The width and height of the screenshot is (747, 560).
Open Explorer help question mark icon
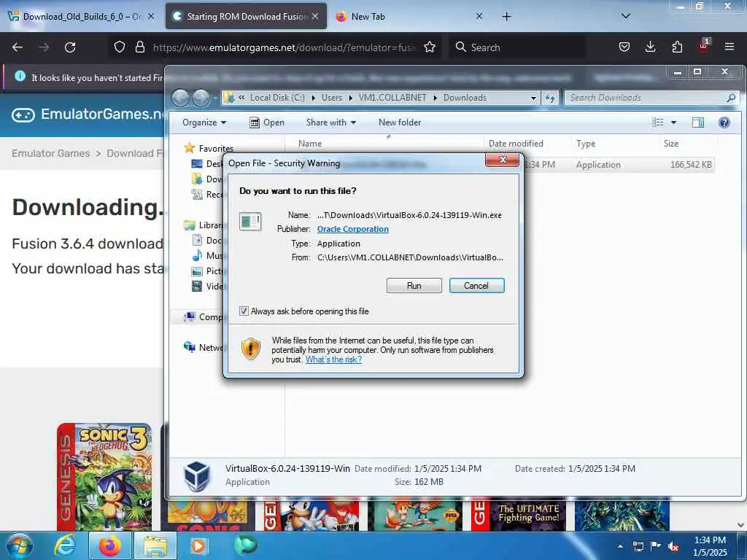pos(724,122)
